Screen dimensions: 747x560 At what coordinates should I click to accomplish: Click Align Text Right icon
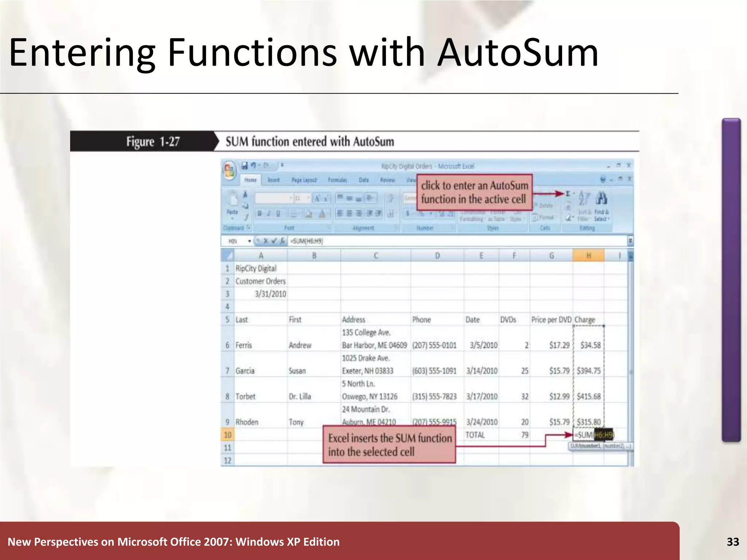pos(359,213)
